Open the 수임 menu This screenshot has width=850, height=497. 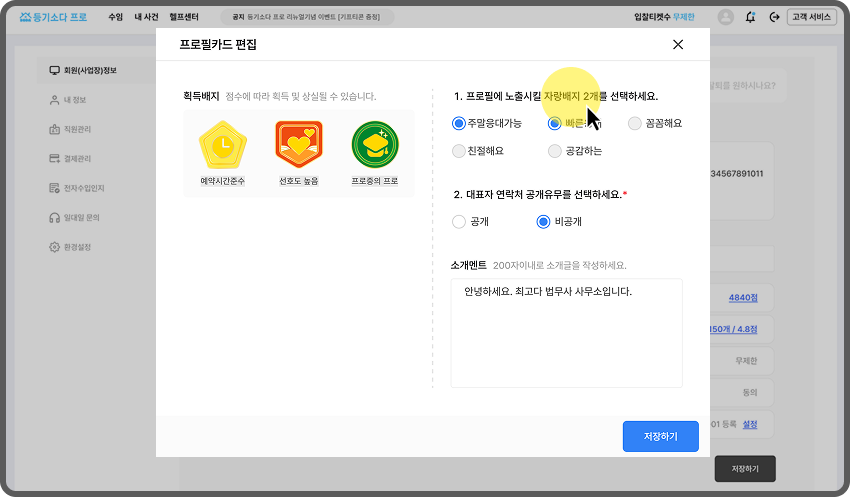click(x=115, y=17)
